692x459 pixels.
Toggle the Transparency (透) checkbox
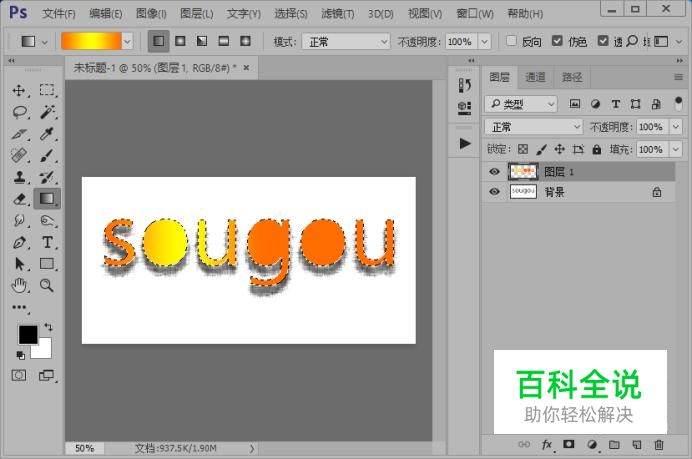point(603,41)
